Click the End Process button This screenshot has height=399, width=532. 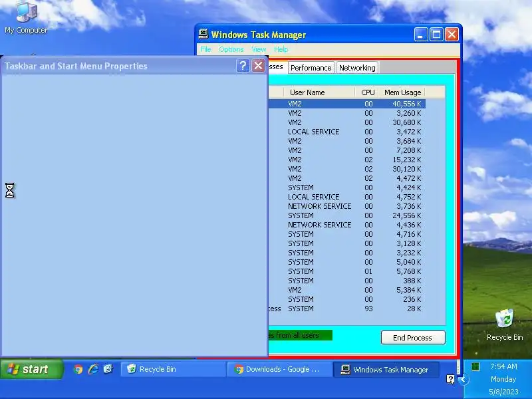pos(413,338)
